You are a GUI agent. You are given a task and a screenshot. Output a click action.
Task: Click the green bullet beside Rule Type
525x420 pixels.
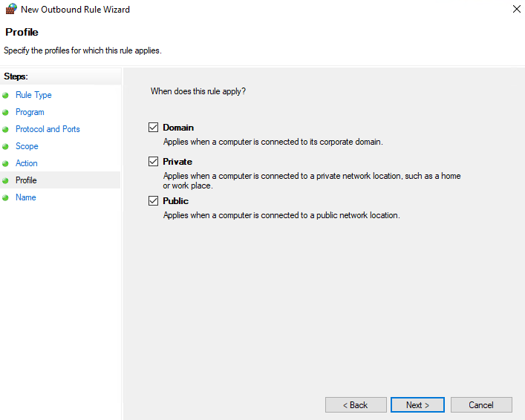tap(6, 96)
